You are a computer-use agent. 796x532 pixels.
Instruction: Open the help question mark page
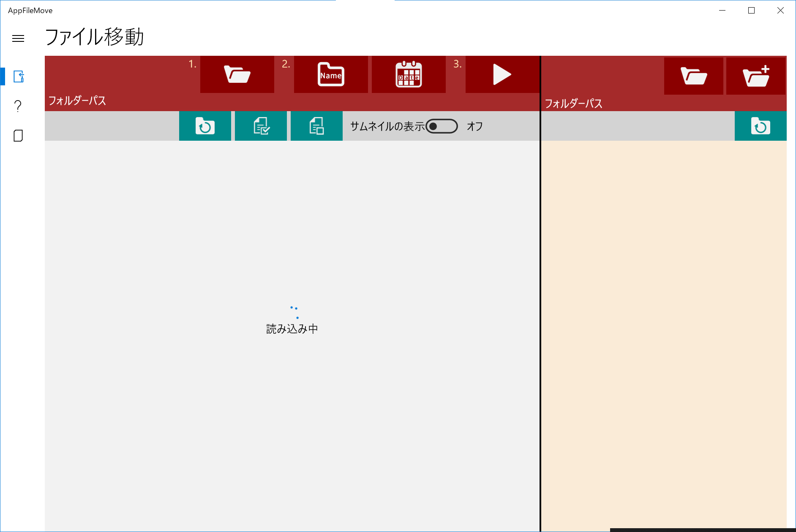coord(18,106)
